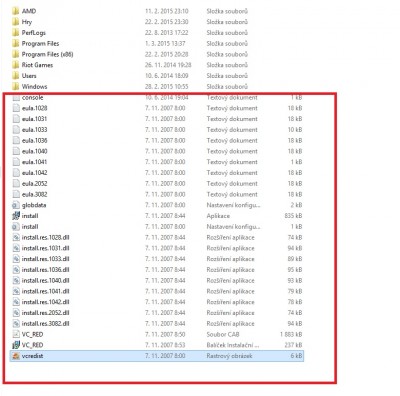Image resolution: width=400 pixels, height=396 pixels.
Task: Select the PerfLogs folder icon
Action: tap(15, 33)
